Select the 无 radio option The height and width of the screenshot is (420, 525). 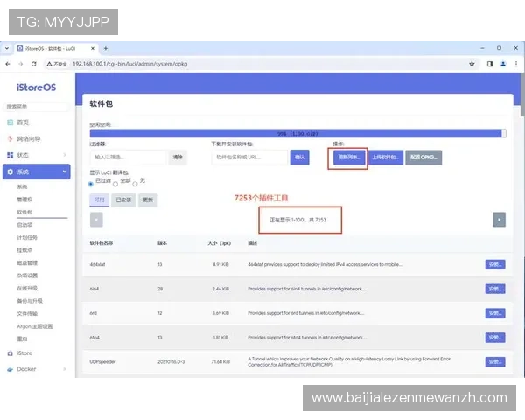pyautogui.click(x=134, y=184)
